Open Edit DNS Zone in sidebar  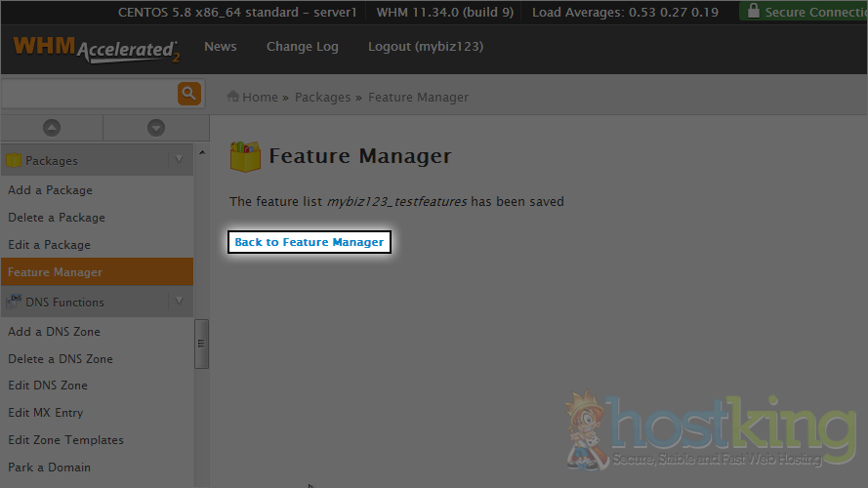(x=48, y=386)
